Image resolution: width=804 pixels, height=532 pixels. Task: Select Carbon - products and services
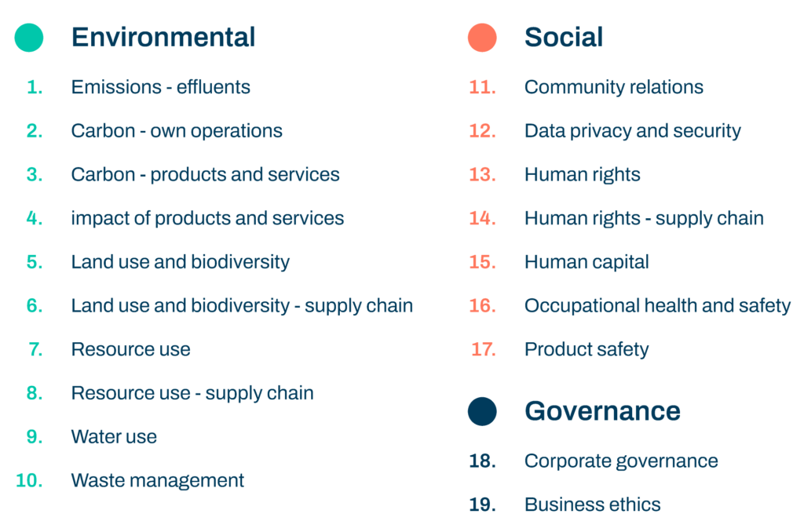pyautogui.click(x=206, y=174)
